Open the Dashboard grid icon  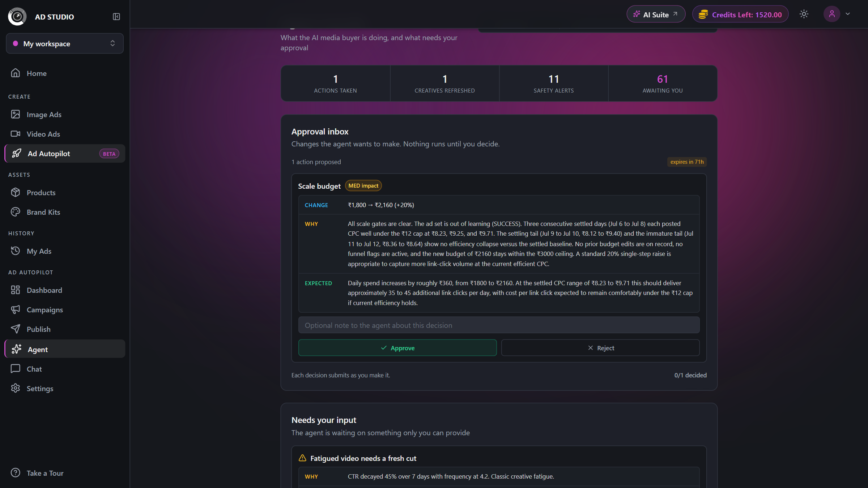(x=16, y=290)
